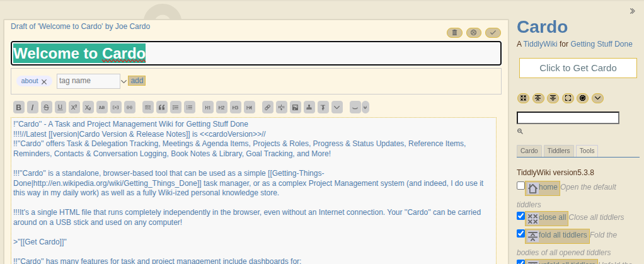Viewport: 644px width, 264px height.
Task: Click the stamp snippet icon
Action: [x=309, y=108]
